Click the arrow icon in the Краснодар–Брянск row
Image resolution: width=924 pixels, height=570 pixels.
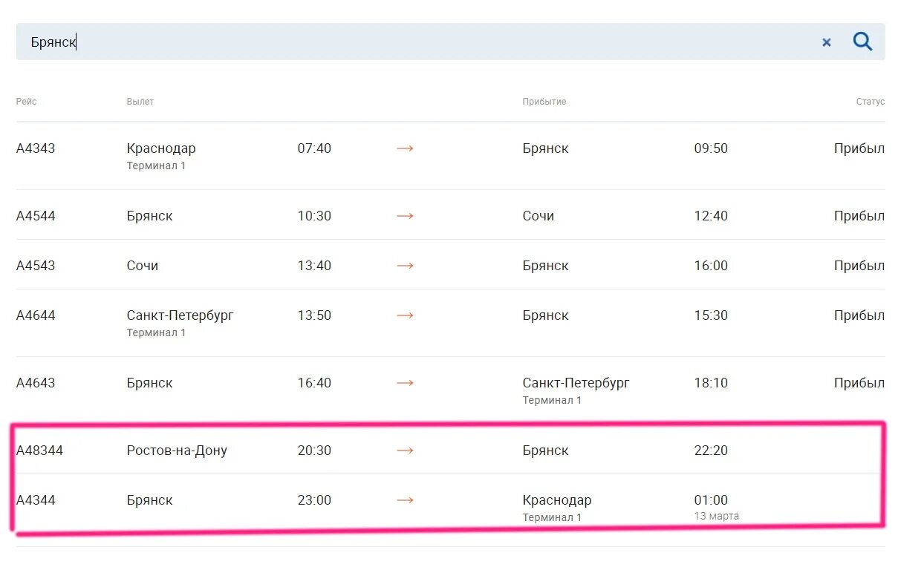405,148
